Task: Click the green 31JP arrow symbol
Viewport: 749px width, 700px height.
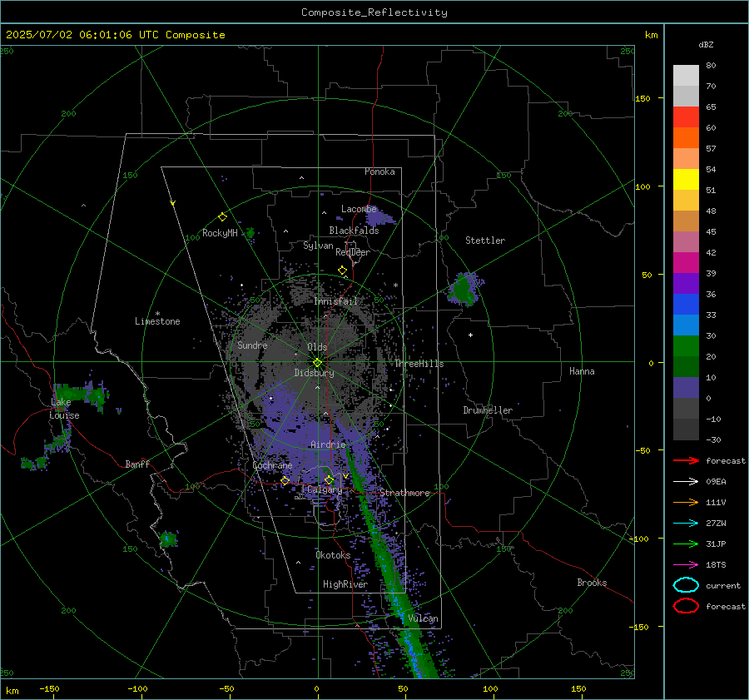Action: (686, 544)
